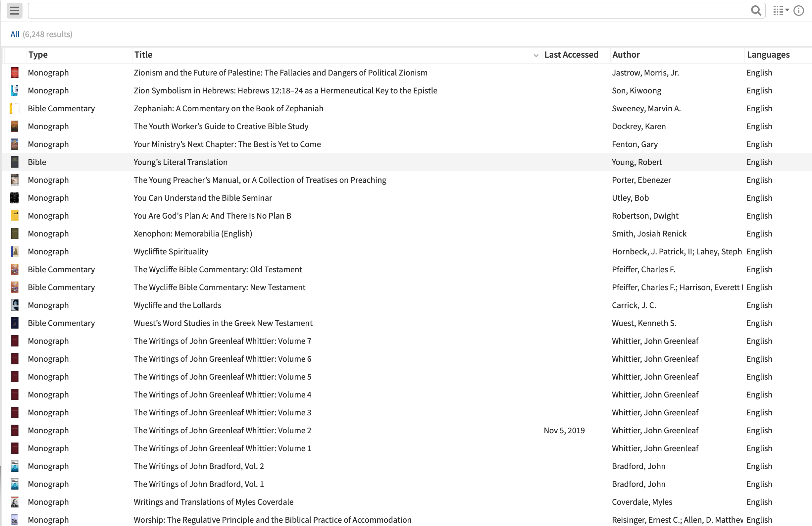Open Xenophon: Memorabilia (English) title
Image resolution: width=812 pixels, height=526 pixels.
(x=193, y=234)
